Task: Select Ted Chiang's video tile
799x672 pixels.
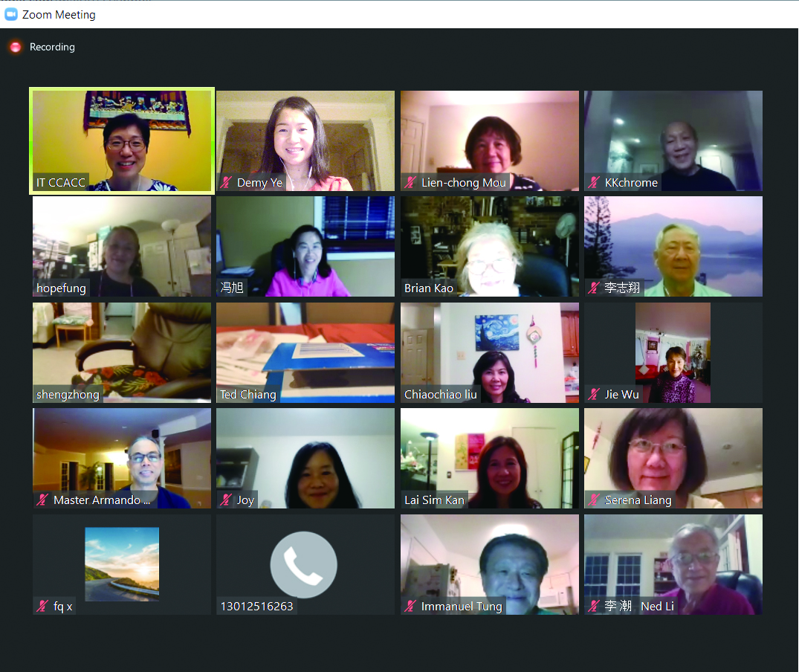Action: tap(305, 352)
